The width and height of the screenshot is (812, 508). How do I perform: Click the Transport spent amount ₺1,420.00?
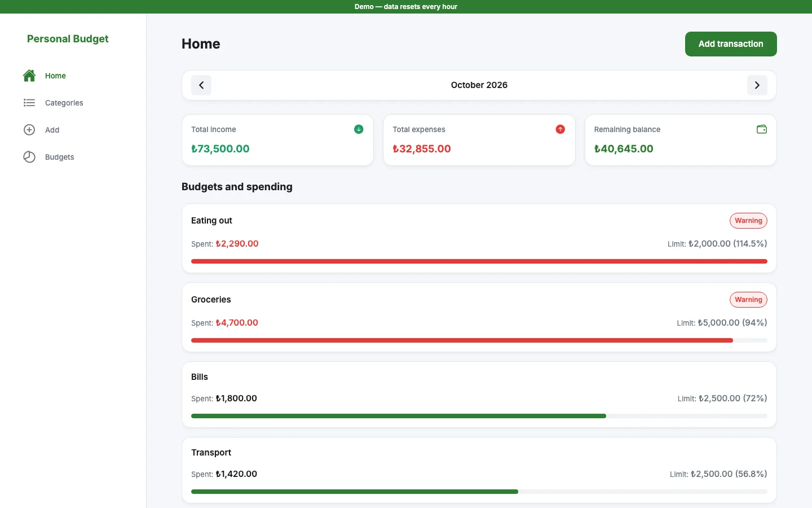pyautogui.click(x=236, y=474)
